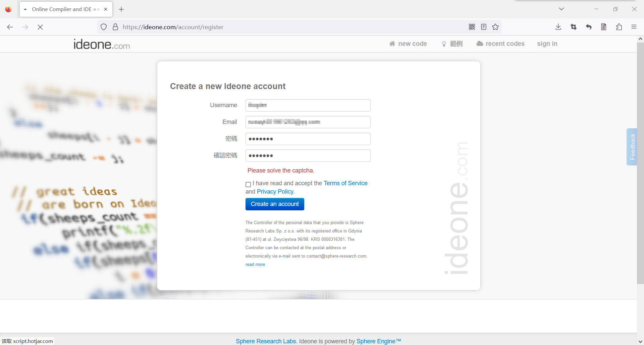Go to the ideone.com logo homepage

[x=102, y=44]
